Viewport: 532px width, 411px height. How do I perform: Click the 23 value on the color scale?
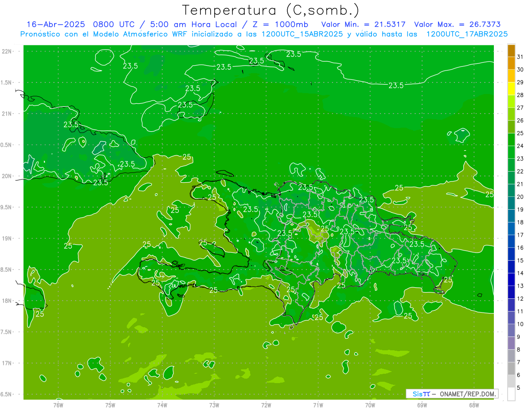[x=520, y=158]
